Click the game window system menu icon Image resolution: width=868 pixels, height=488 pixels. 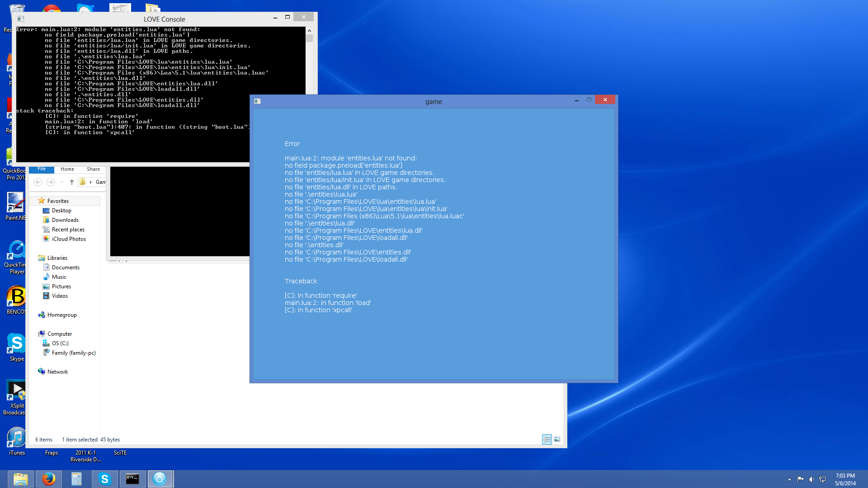click(x=257, y=101)
